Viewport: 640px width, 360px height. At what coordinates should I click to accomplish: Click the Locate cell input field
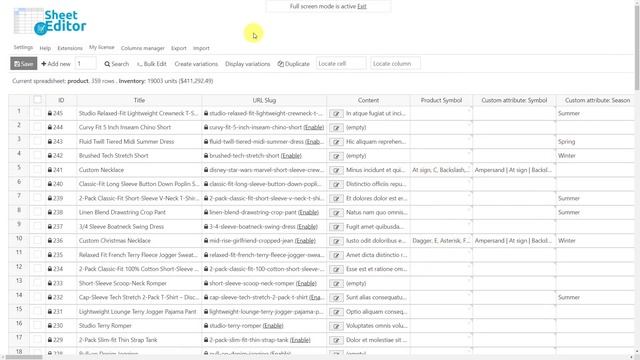341,64
